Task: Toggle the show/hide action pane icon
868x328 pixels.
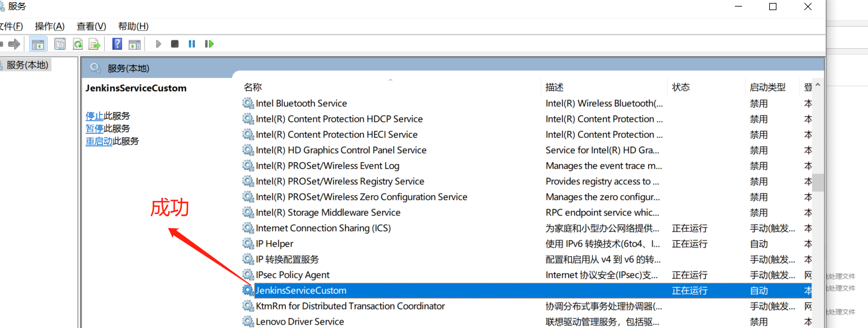Action: [x=135, y=44]
